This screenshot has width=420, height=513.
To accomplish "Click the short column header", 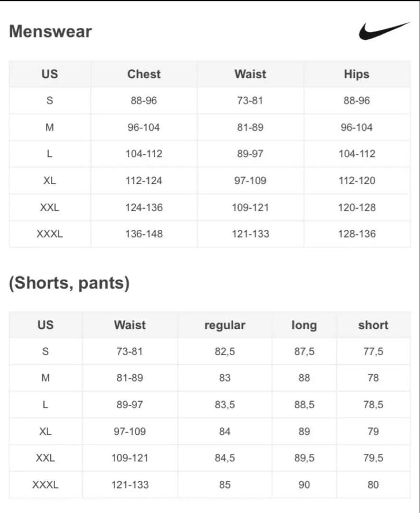I will coord(373,325).
